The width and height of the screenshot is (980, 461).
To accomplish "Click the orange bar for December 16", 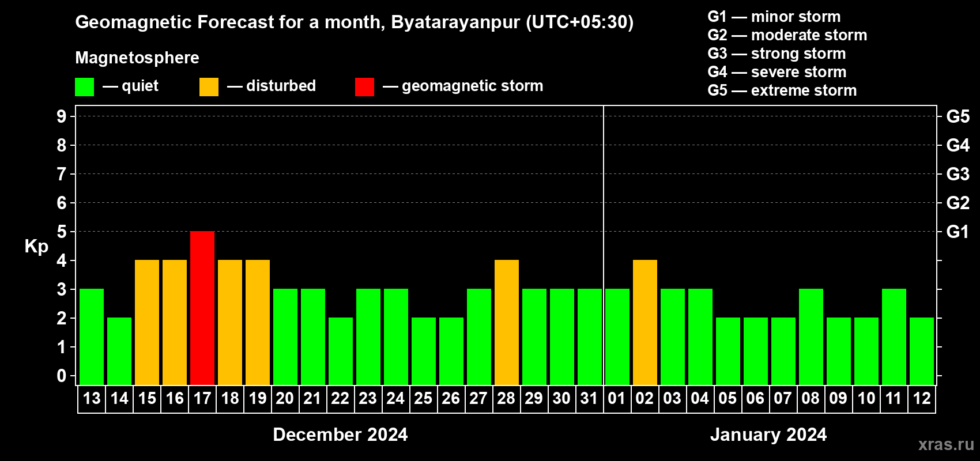I will tap(175, 323).
